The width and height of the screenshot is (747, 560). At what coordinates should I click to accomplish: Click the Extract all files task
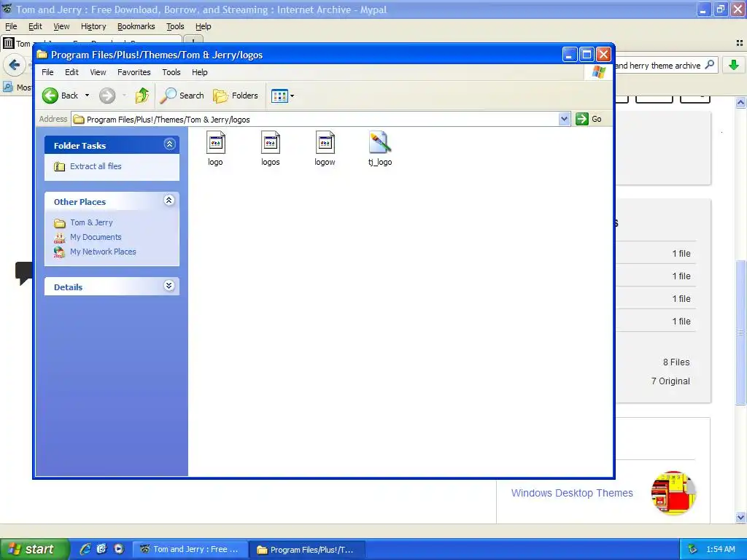pyautogui.click(x=96, y=166)
